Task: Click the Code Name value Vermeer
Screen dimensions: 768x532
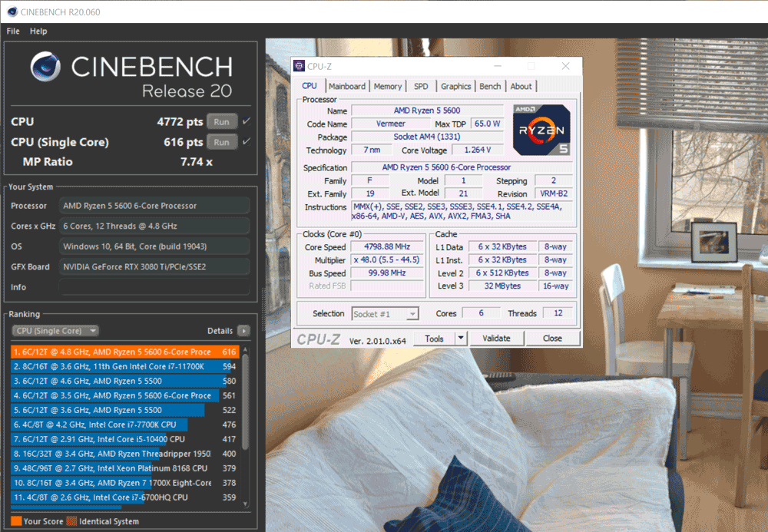Action: pos(390,124)
